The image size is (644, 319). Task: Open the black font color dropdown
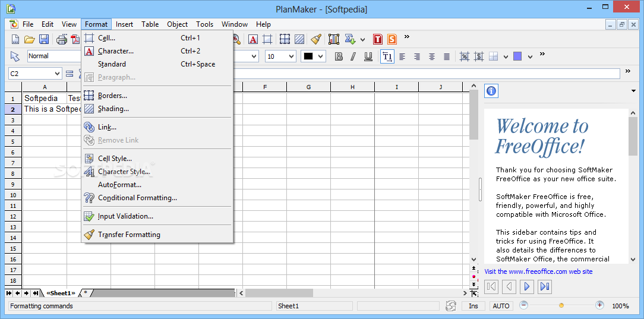(321, 56)
